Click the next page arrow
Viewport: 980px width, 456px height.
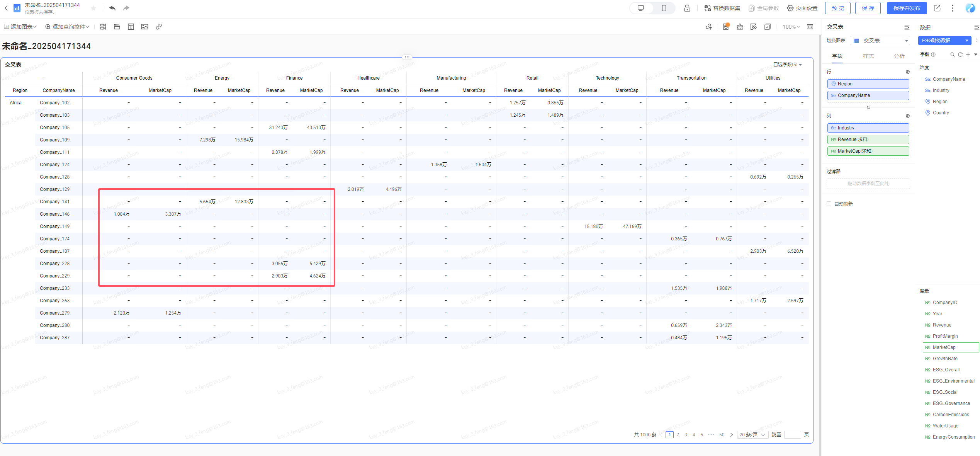(732, 435)
